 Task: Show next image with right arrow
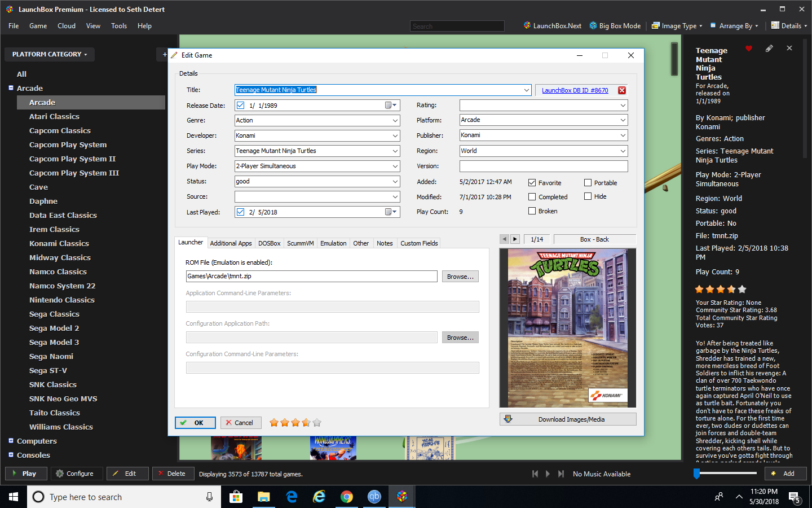[515, 239]
